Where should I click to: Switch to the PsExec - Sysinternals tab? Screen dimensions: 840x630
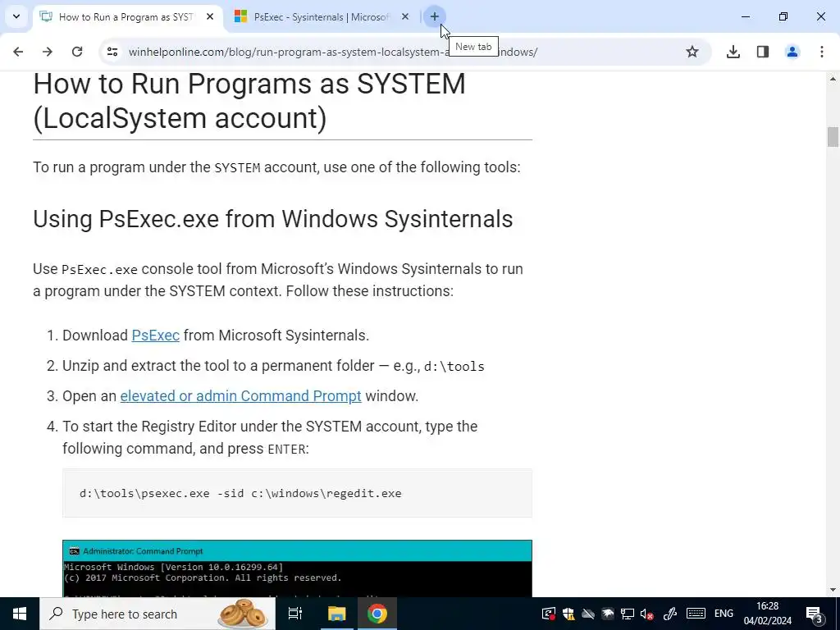[x=321, y=16]
